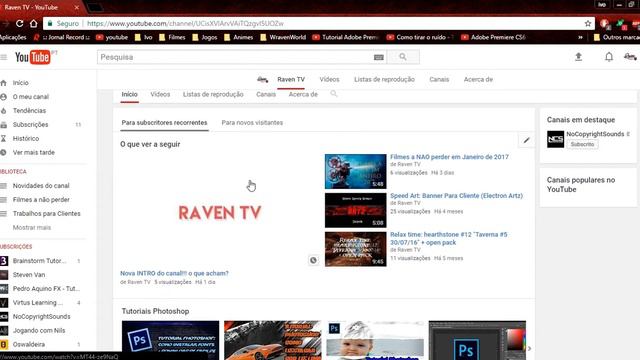Image resolution: width=640 pixels, height=360 pixels.
Task: Click the Oswaldeira channel icon
Action: [x=4, y=344]
